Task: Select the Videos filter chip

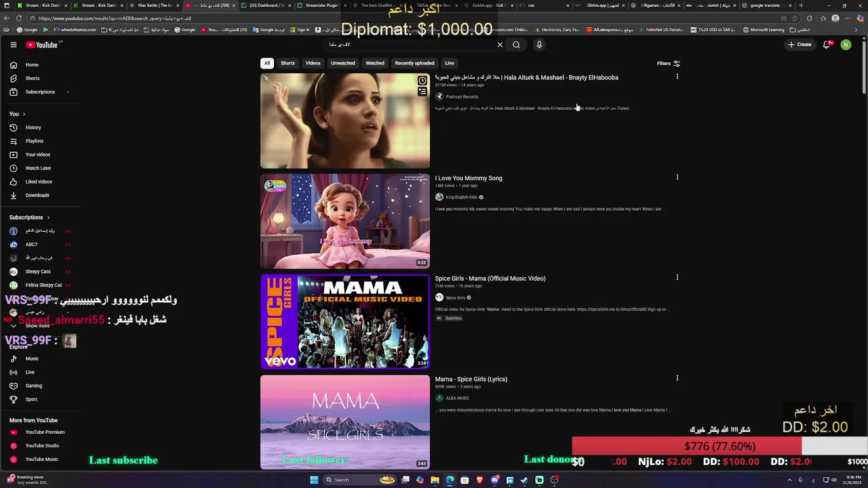Action: 313,63
